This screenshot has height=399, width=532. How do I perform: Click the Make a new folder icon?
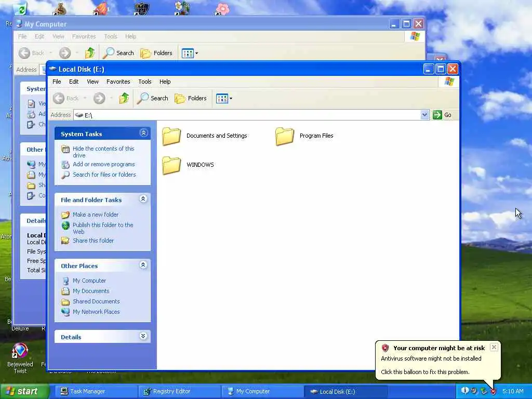click(x=65, y=215)
